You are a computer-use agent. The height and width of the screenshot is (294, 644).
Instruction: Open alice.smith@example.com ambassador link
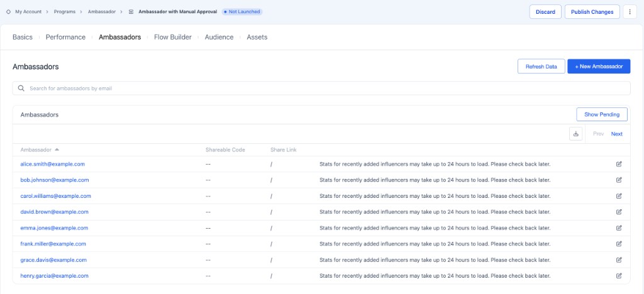(53, 164)
